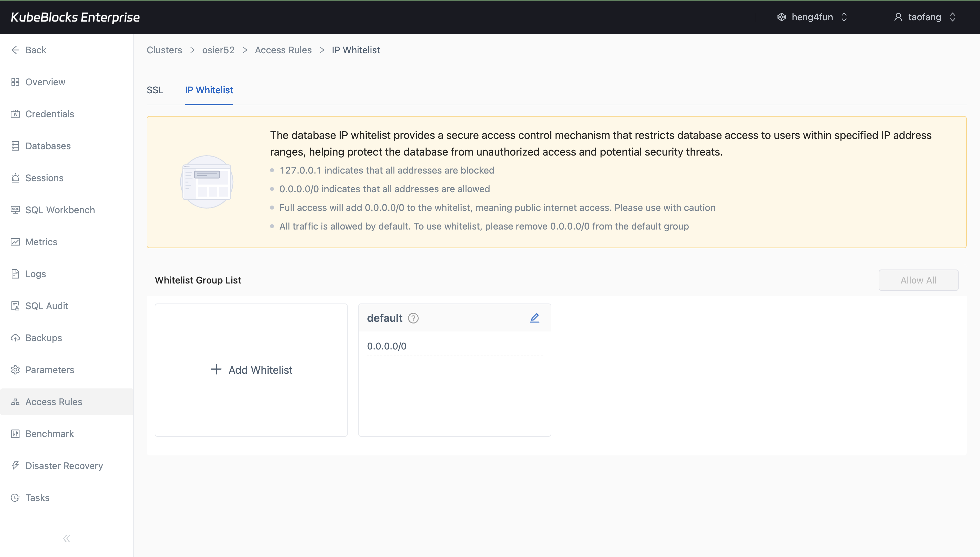Image resolution: width=980 pixels, height=557 pixels.
Task: Click the Allow All button
Action: (x=918, y=279)
